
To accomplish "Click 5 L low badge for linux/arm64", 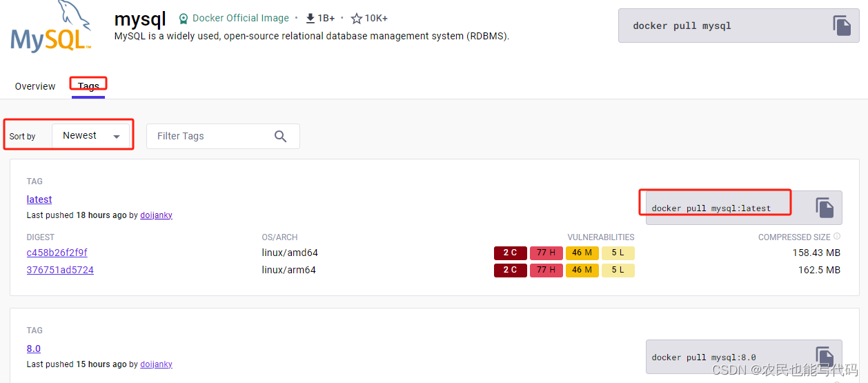I will click(618, 270).
